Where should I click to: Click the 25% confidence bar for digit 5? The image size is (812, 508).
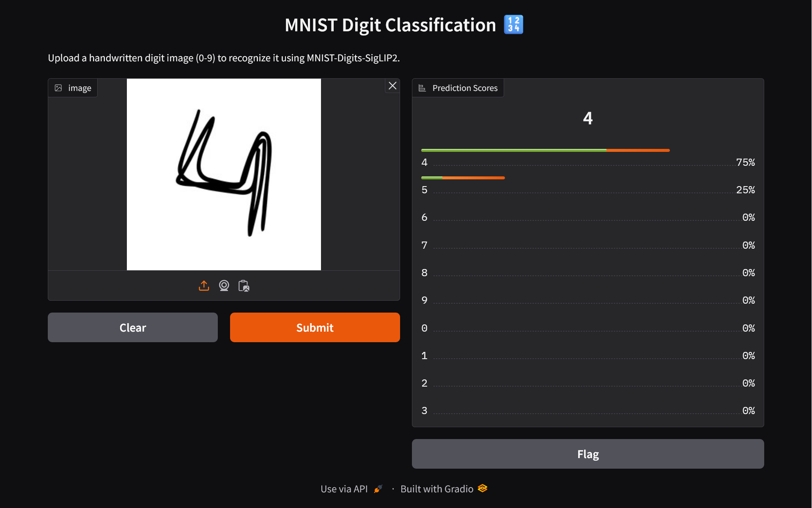tap(463, 178)
